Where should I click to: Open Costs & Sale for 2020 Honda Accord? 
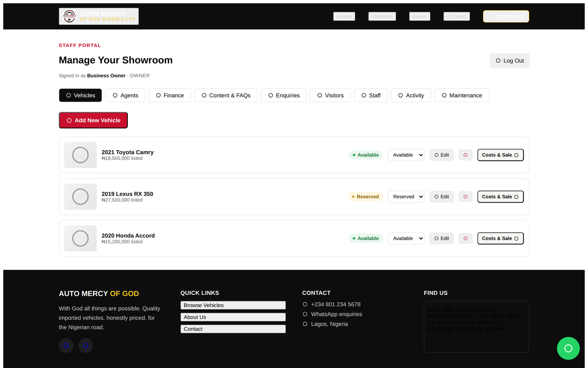click(x=501, y=238)
